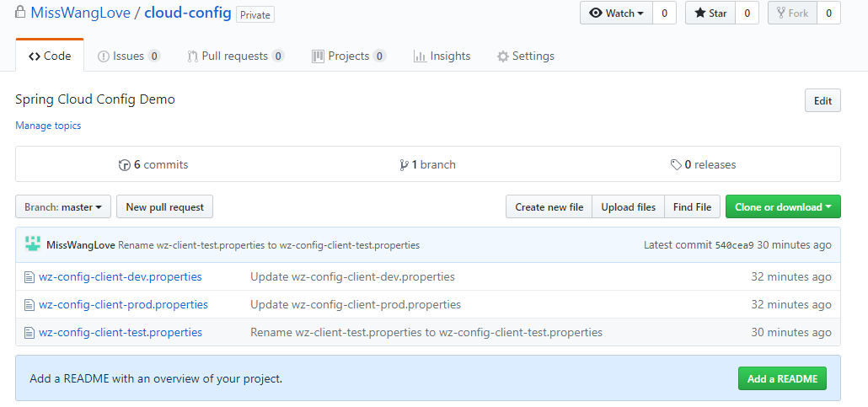Click the file icon for wz-config-client-dev.properties
This screenshot has height=407, width=868.
click(29, 277)
